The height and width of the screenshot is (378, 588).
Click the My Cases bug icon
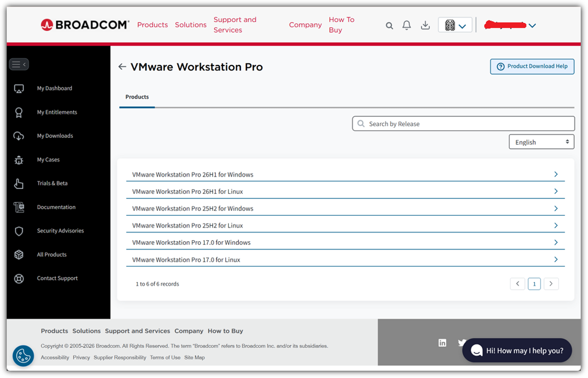click(x=19, y=160)
